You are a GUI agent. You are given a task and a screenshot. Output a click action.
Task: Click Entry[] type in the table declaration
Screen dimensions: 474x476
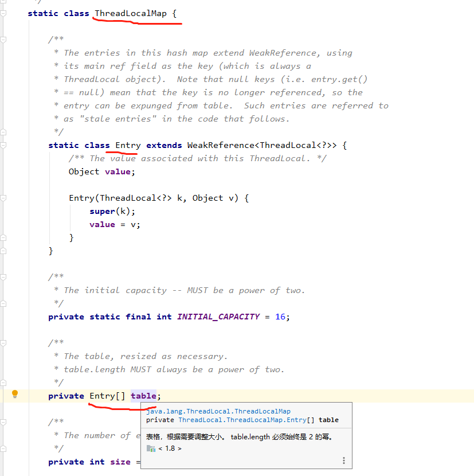107,396
